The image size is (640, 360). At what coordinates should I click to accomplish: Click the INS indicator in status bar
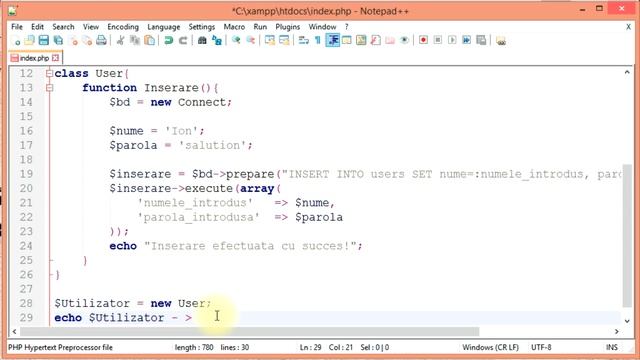click(611, 347)
